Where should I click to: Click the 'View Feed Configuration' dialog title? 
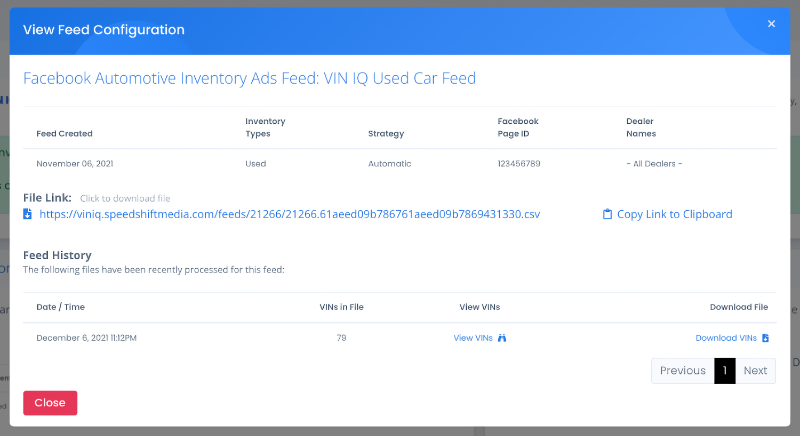pyautogui.click(x=104, y=30)
